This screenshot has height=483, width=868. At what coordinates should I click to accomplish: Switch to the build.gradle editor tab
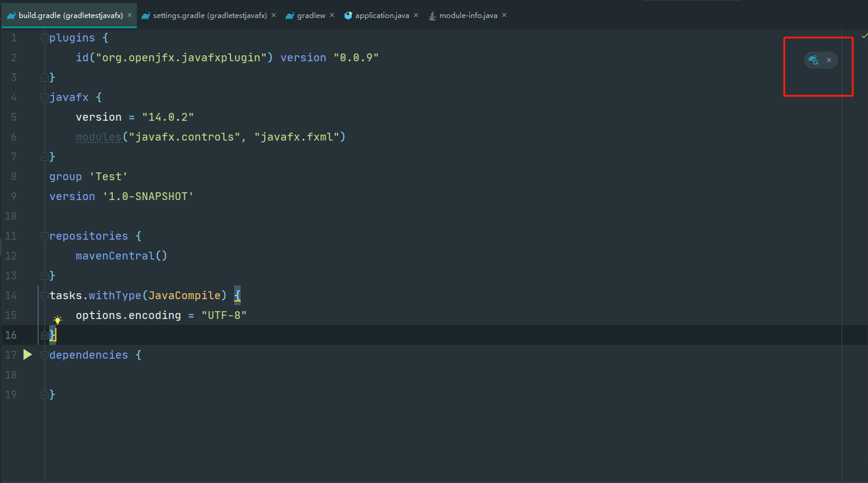coord(68,16)
